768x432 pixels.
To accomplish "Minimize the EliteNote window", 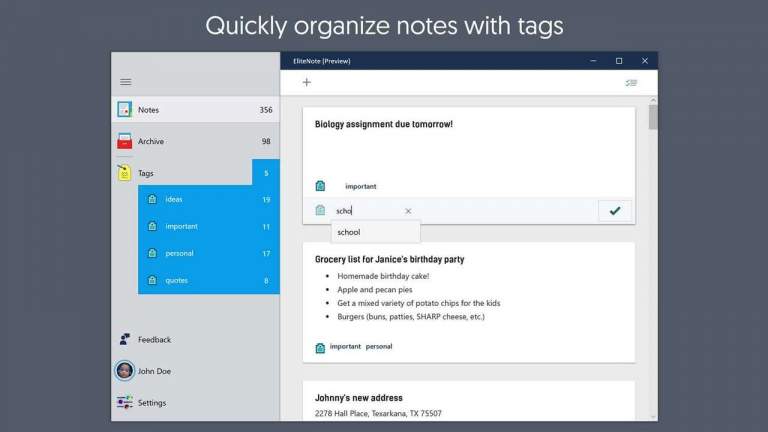I will (x=593, y=61).
